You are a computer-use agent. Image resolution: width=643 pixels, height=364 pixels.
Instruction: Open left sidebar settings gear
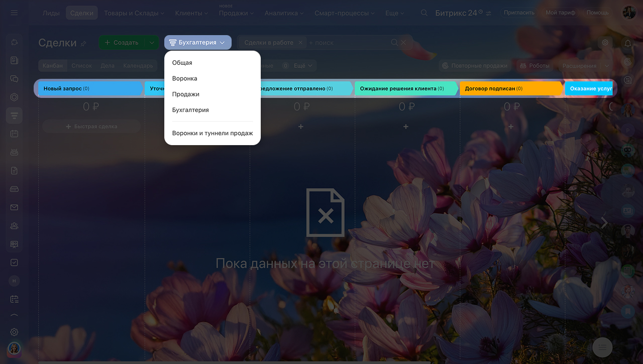point(14,332)
